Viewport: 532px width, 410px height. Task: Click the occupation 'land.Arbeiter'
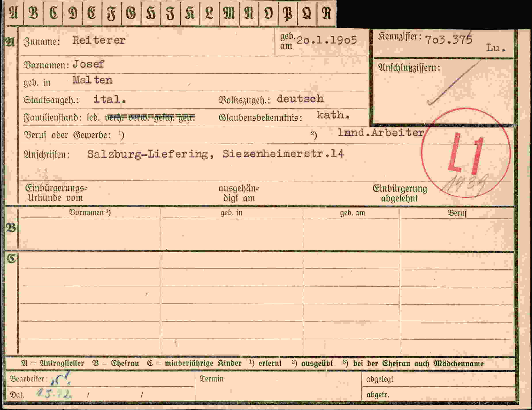[x=381, y=133]
